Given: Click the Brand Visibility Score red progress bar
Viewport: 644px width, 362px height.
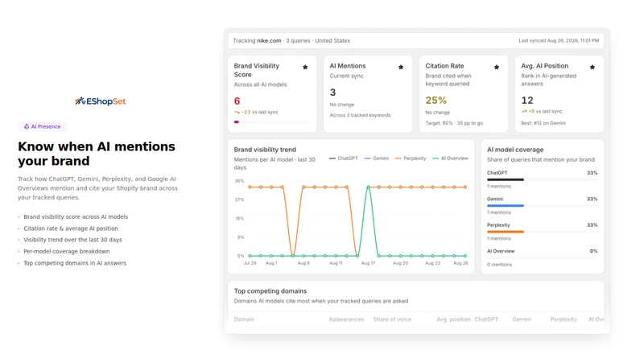Looking at the screenshot, I should tap(237, 122).
